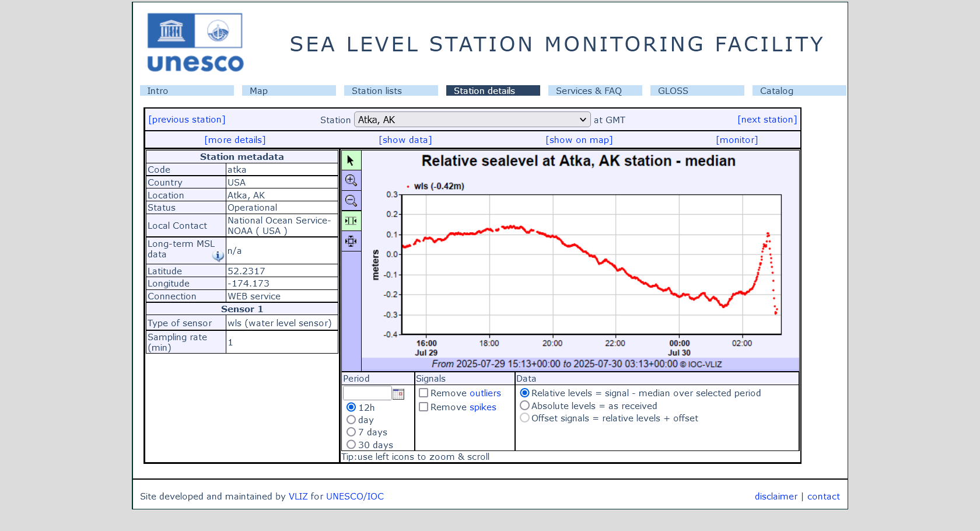Open the contact link

[x=824, y=497]
